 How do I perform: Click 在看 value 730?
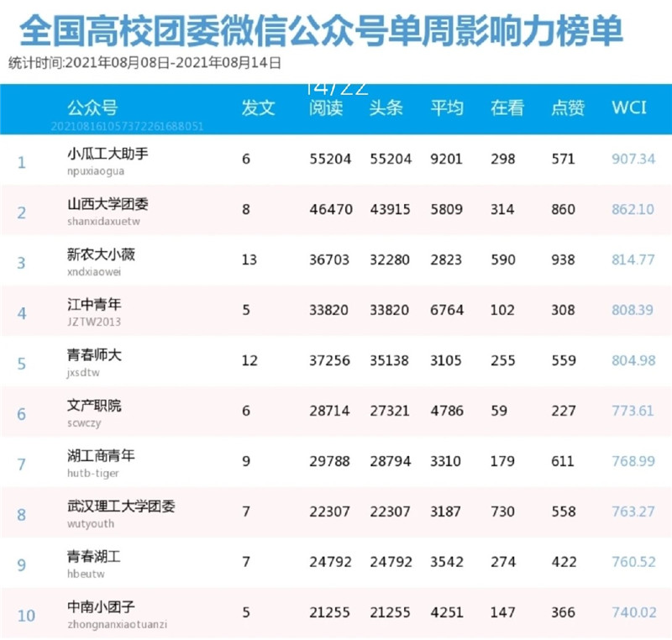(502, 511)
